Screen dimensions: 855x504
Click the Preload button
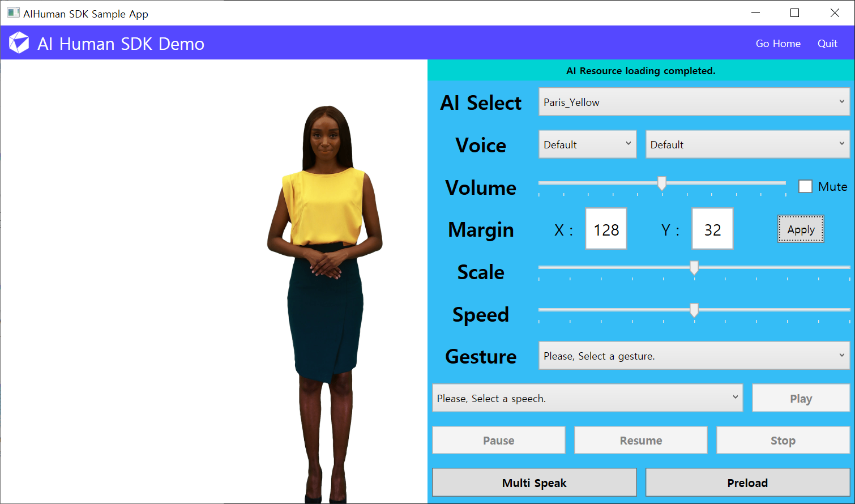click(747, 482)
